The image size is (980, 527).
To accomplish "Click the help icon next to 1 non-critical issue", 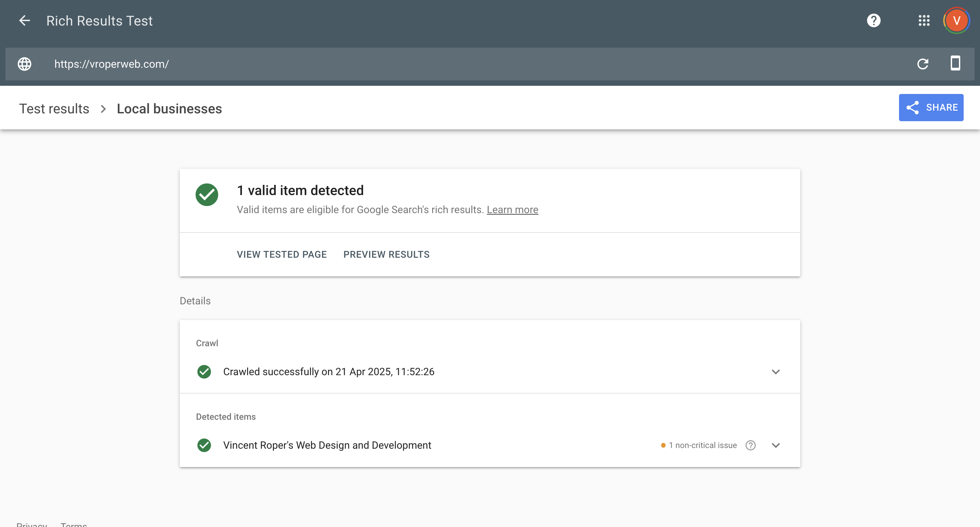I will tap(750, 445).
